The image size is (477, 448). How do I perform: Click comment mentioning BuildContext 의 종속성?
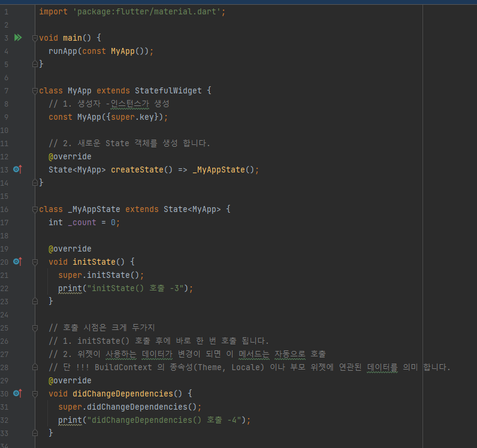[x=249, y=367]
